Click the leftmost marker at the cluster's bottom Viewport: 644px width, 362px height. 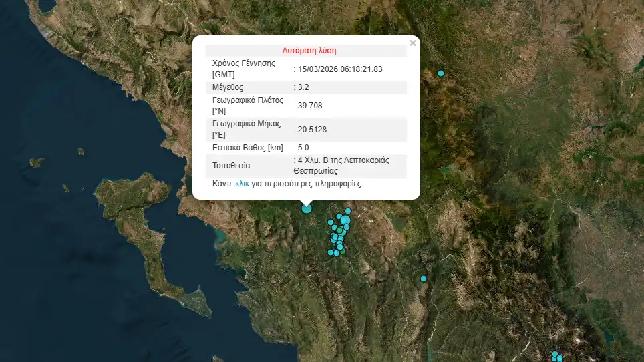click(x=331, y=252)
